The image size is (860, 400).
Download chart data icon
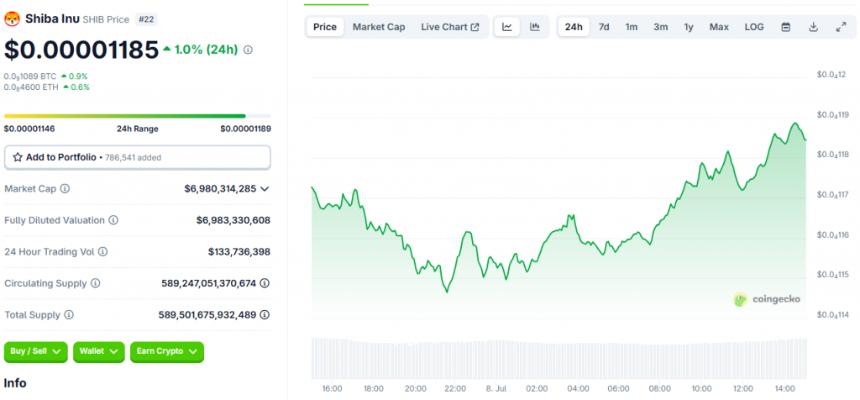point(813,27)
